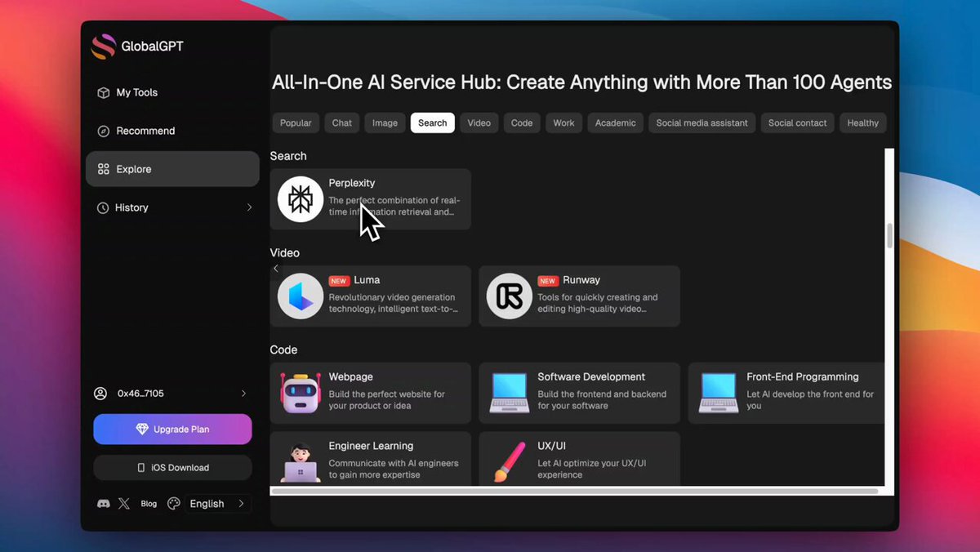This screenshot has height=552, width=980.
Task: Click the NEW badge on Runway
Action: [548, 281]
